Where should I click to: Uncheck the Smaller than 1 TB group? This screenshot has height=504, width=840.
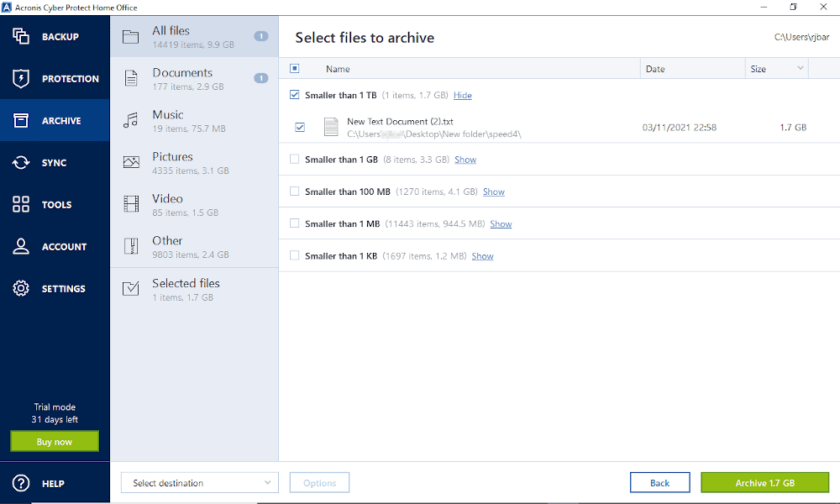click(x=295, y=95)
